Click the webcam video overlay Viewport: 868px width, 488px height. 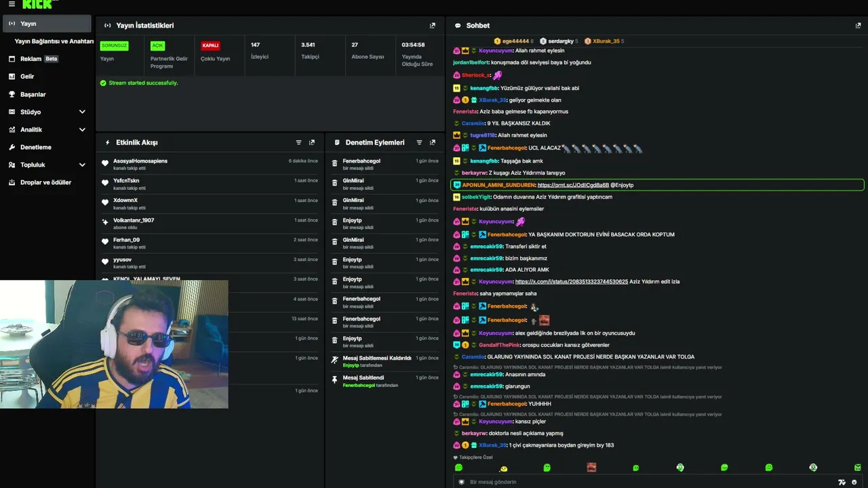pyautogui.click(x=114, y=344)
